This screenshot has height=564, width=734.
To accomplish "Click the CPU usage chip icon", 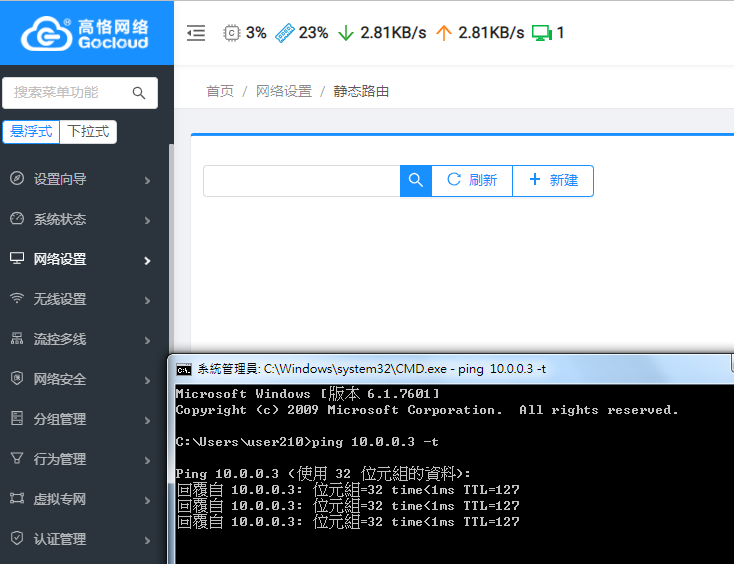I will [231, 33].
